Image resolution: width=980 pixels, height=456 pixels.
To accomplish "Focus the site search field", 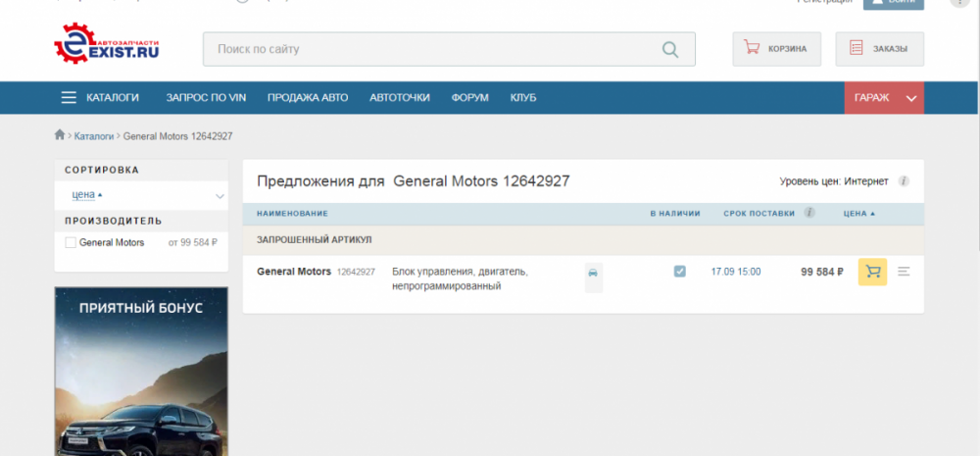I will [x=449, y=49].
